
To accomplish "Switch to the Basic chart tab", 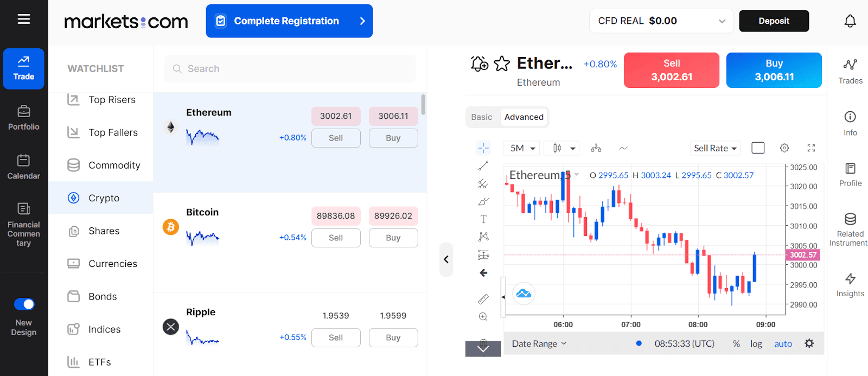I will point(482,117).
